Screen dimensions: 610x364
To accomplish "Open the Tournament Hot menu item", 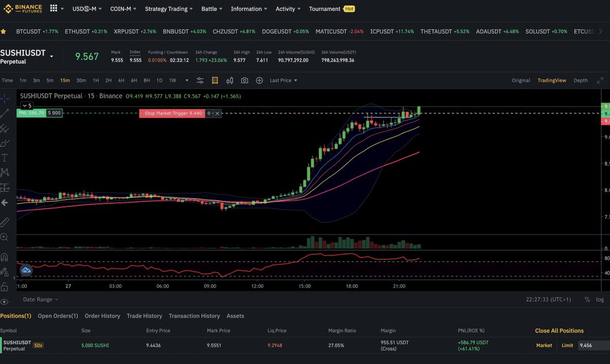I will [332, 9].
